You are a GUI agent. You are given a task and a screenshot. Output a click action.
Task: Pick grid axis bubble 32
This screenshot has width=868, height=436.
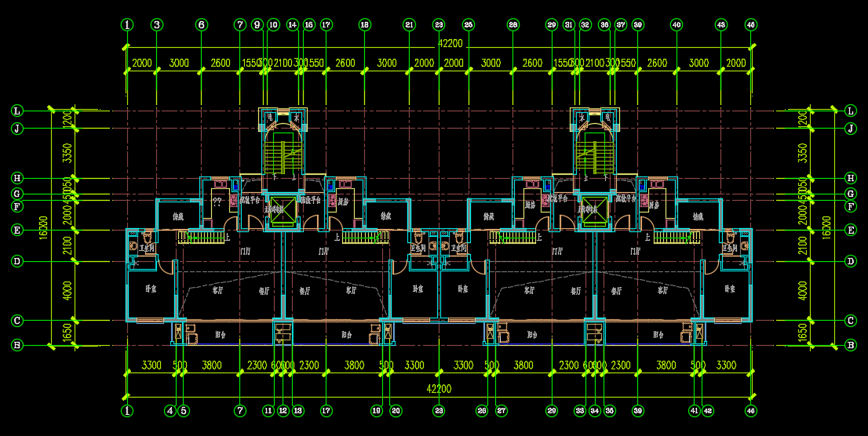585,25
